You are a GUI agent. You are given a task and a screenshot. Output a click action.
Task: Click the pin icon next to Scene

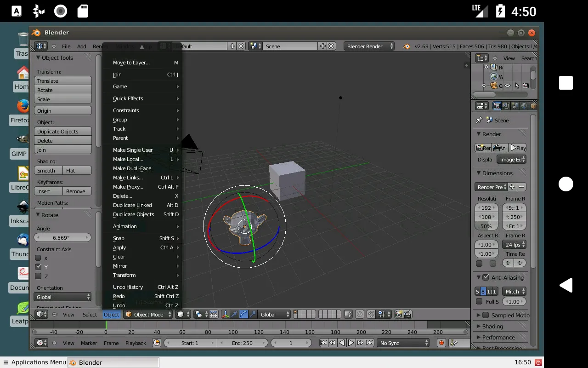pyautogui.click(x=479, y=120)
